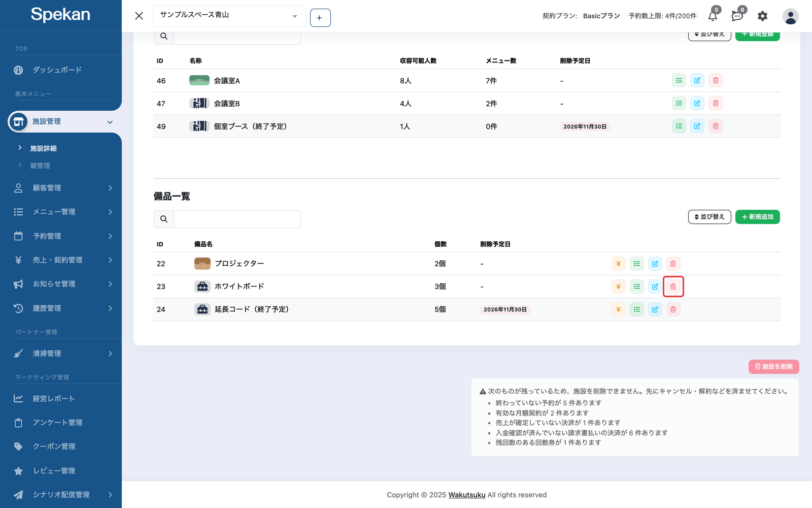Click the 会議室A thumbnail image

tap(199, 80)
